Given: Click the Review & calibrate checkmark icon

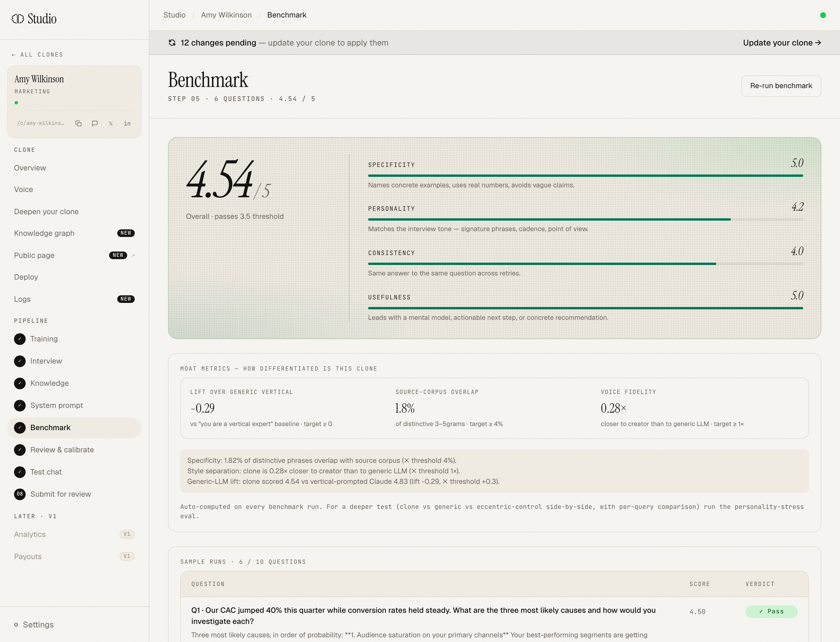Looking at the screenshot, I should (20, 450).
